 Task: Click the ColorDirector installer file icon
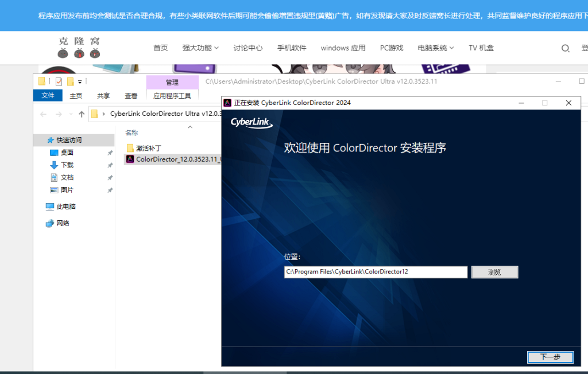pos(130,159)
